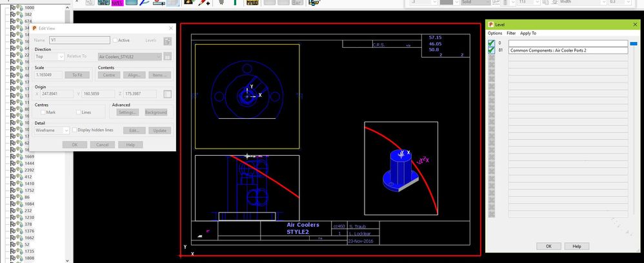Click the Levels icon in Edit View
The width and height of the screenshot is (644, 263).
point(168,41)
